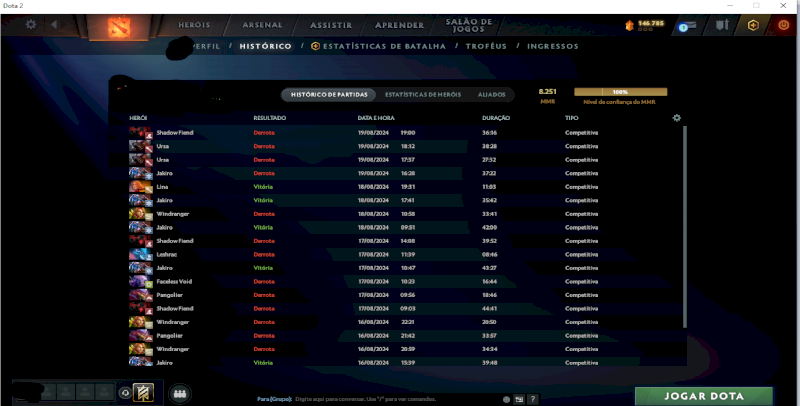800x406 pixels.
Task: Click the question mark chat help icon
Action: tap(533, 399)
